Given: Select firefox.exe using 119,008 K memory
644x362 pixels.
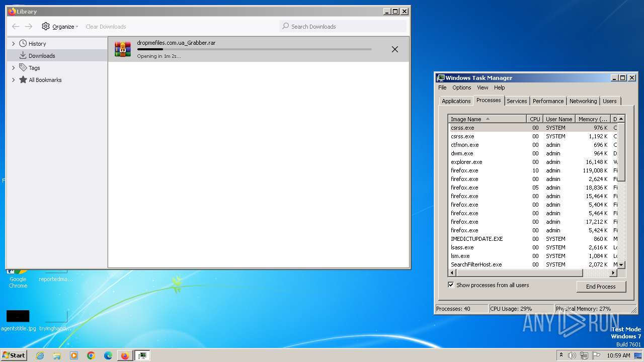Looking at the screenshot, I should click(x=533, y=170).
